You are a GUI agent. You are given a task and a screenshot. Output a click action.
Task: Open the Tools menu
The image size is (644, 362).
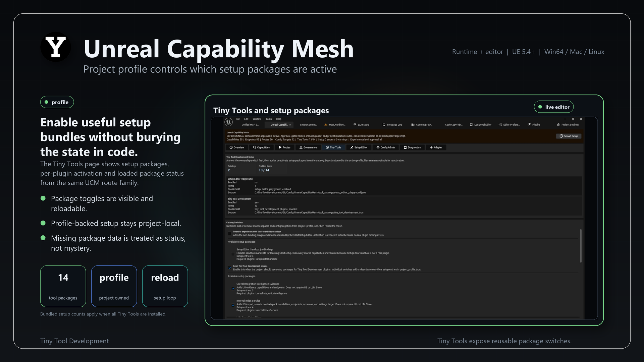click(269, 119)
